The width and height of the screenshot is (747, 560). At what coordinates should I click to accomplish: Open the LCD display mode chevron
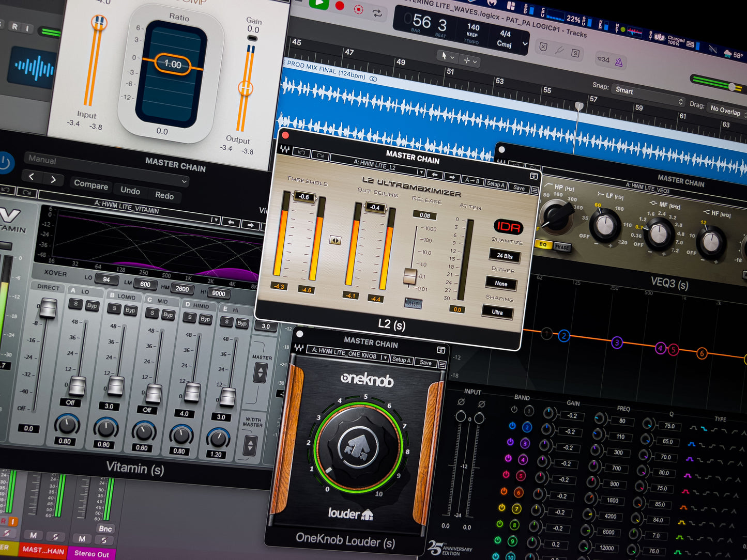[x=525, y=44]
